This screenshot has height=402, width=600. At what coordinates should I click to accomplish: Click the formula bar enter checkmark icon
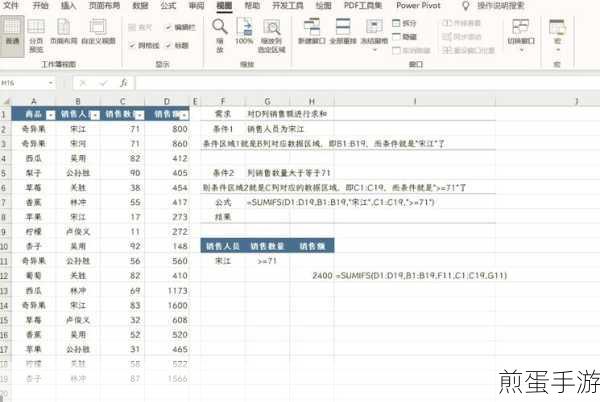tap(103, 83)
